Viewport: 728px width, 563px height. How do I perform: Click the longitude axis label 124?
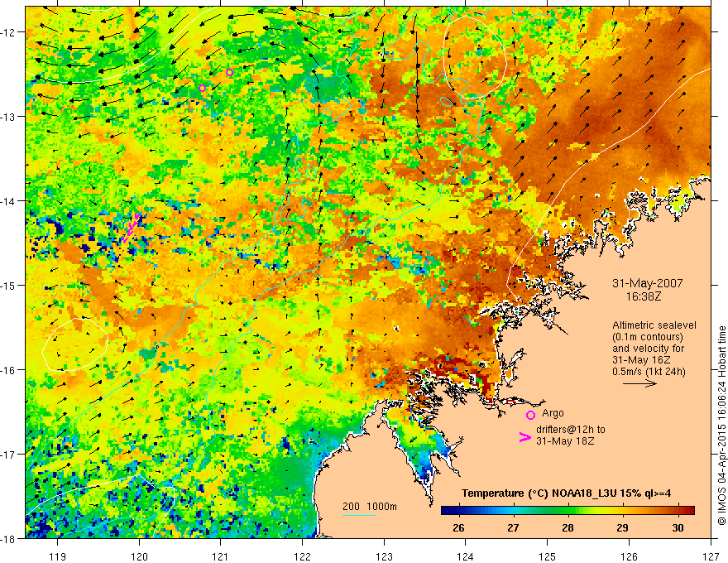466,556
